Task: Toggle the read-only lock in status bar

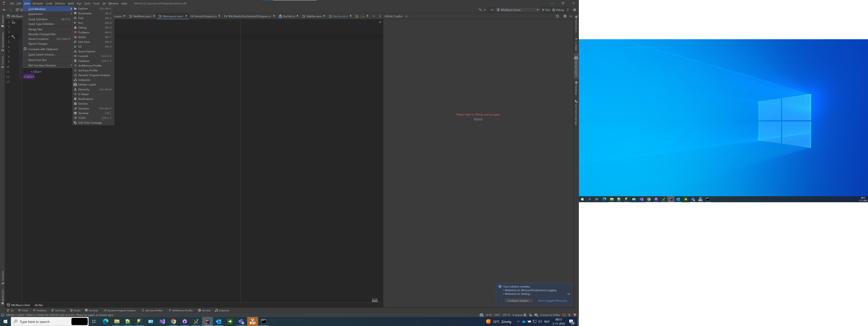Action: coord(531,315)
